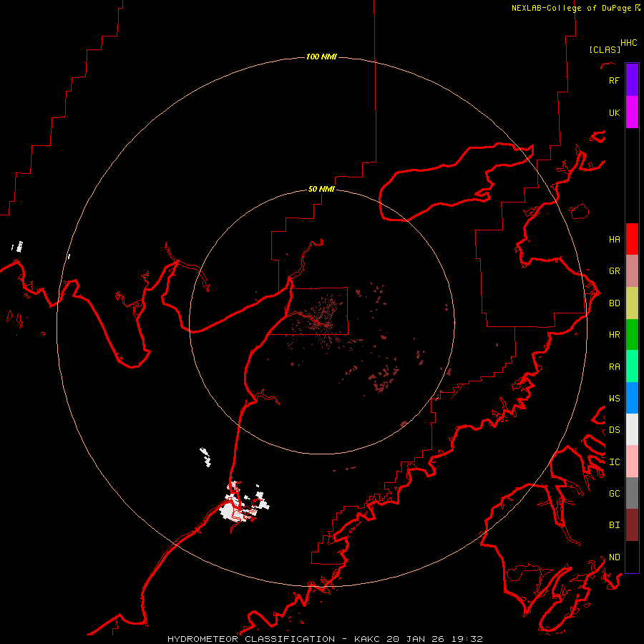The width and height of the screenshot is (644, 644).
Task: Click the 19:32 timestamp
Action: 467,639
